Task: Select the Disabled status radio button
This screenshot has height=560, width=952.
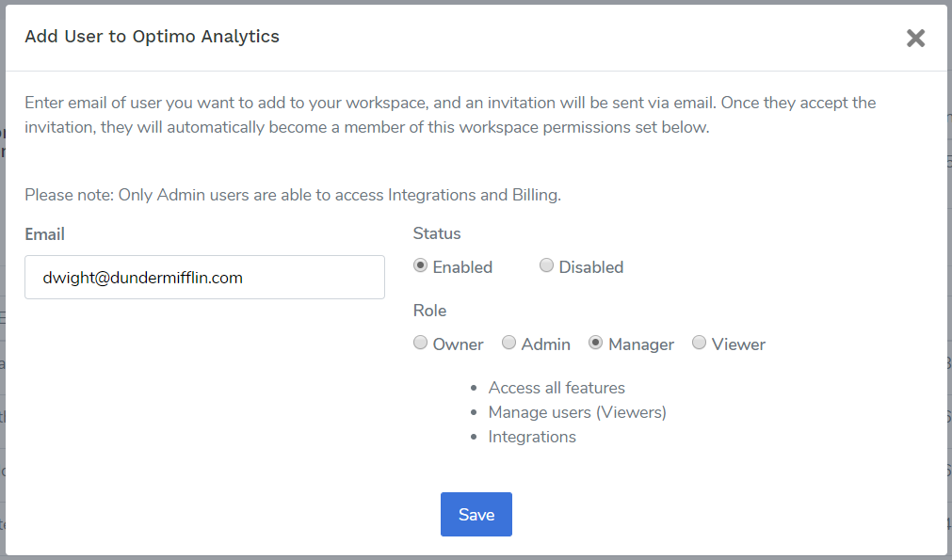Action: click(x=546, y=265)
